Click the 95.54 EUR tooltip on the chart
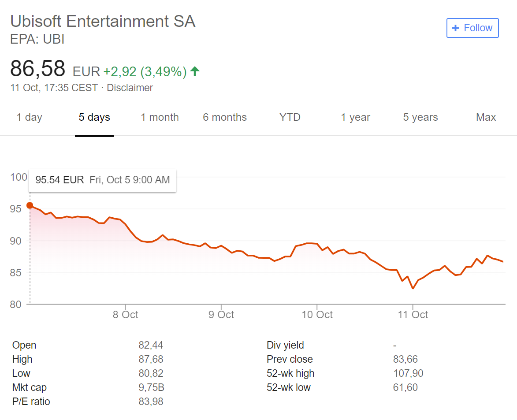 102,180
